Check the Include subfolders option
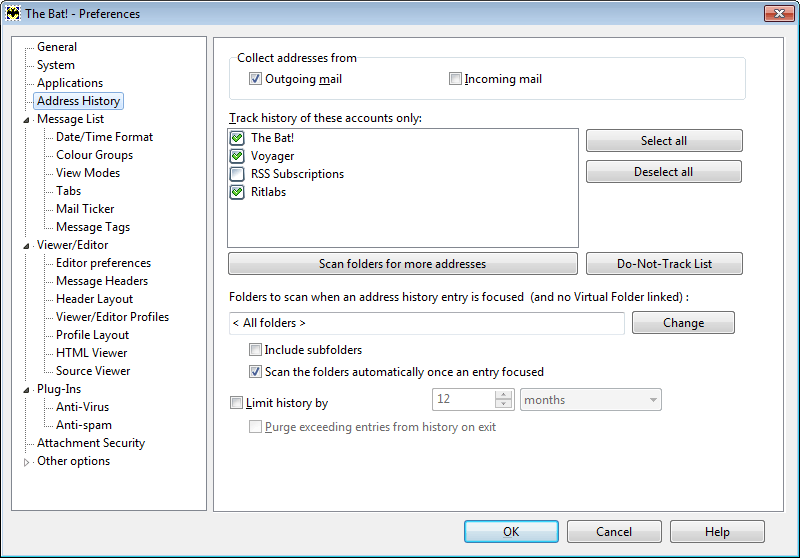 (x=255, y=350)
